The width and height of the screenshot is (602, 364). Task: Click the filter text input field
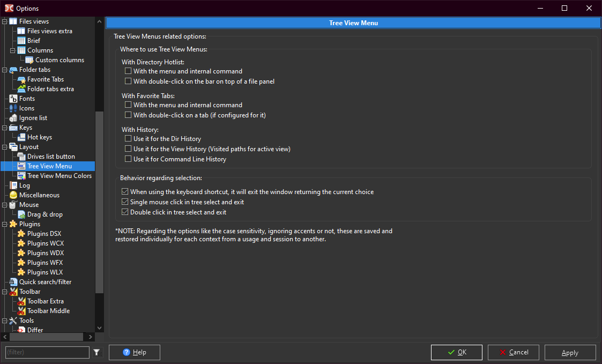coord(47,352)
